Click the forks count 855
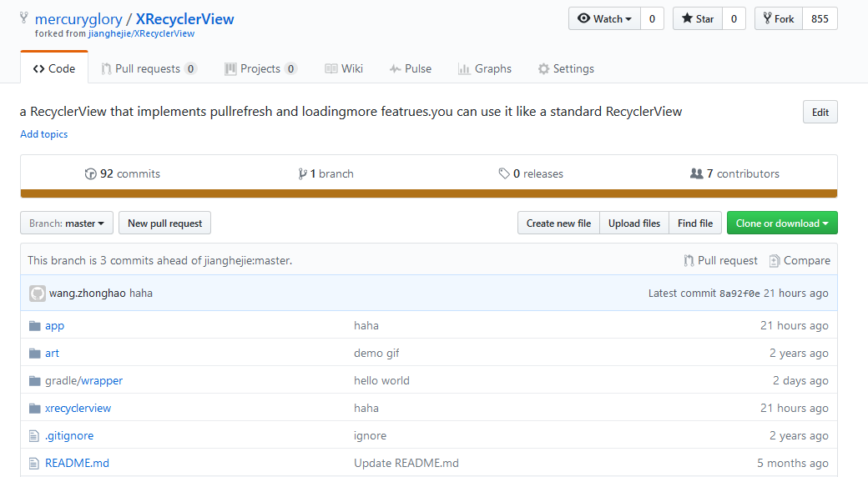 pos(820,19)
